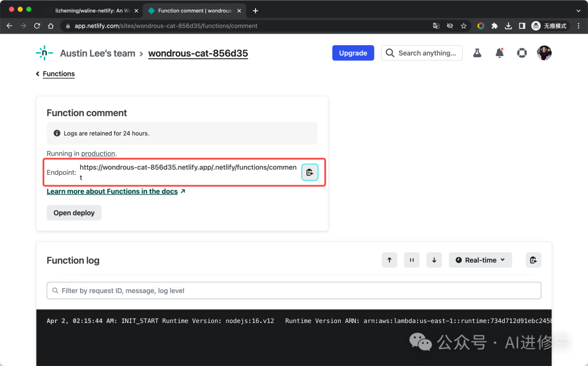
Task: Go back to Functions list
Action: (x=58, y=74)
